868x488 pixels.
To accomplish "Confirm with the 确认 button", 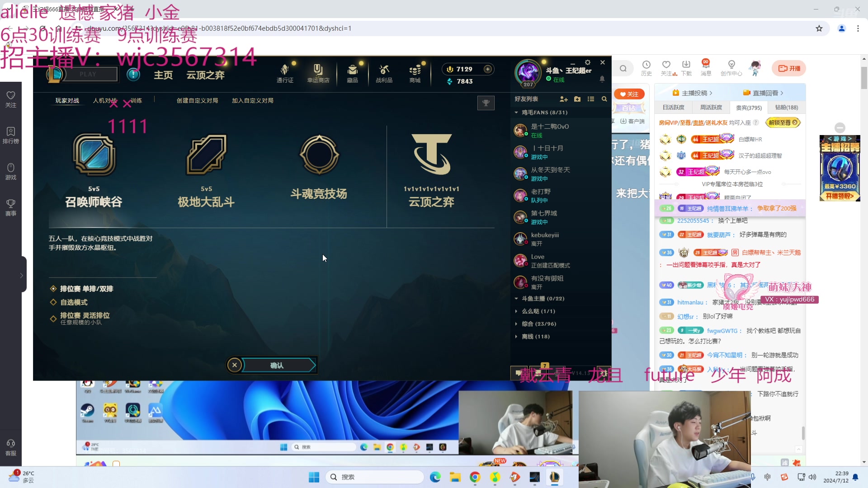I will click(278, 365).
